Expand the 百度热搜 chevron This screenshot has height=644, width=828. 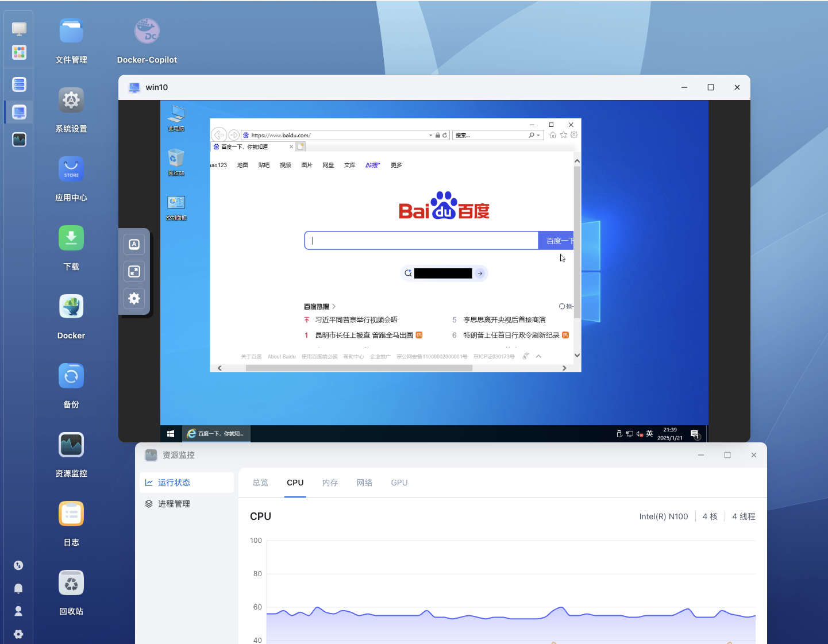334,307
